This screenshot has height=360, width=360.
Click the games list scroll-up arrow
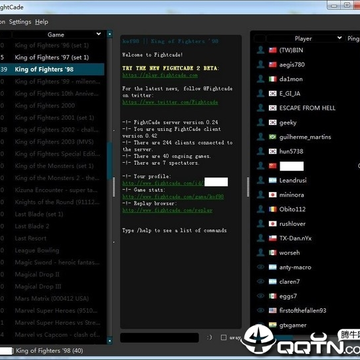pos(110,34)
